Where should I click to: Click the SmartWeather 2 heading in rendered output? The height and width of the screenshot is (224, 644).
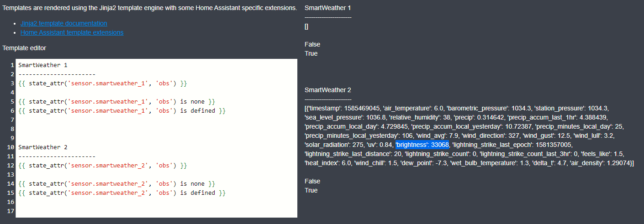[x=327, y=90]
